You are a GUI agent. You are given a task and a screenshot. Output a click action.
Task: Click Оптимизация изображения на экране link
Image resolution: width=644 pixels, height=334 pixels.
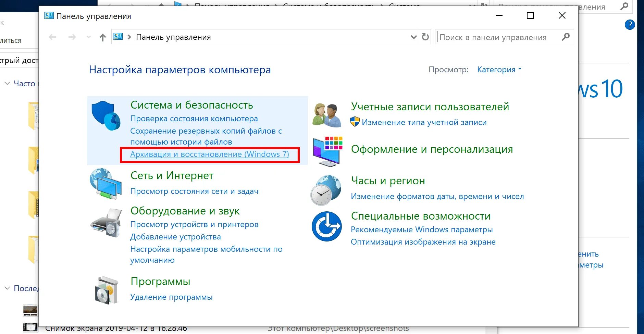423,242
